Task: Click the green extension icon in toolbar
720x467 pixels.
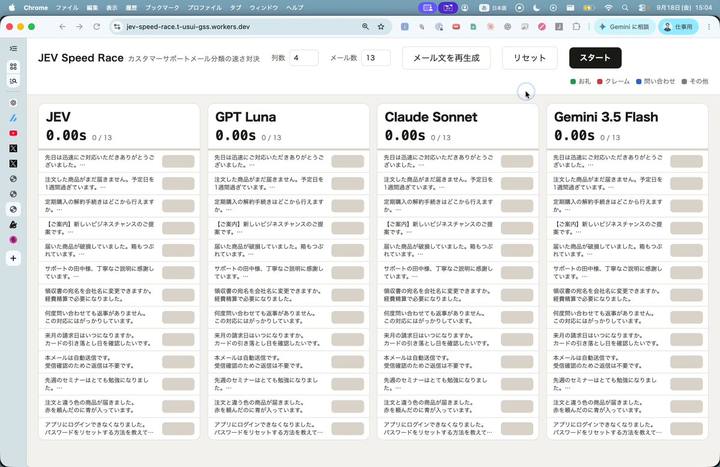Action: pyautogui.click(x=473, y=27)
